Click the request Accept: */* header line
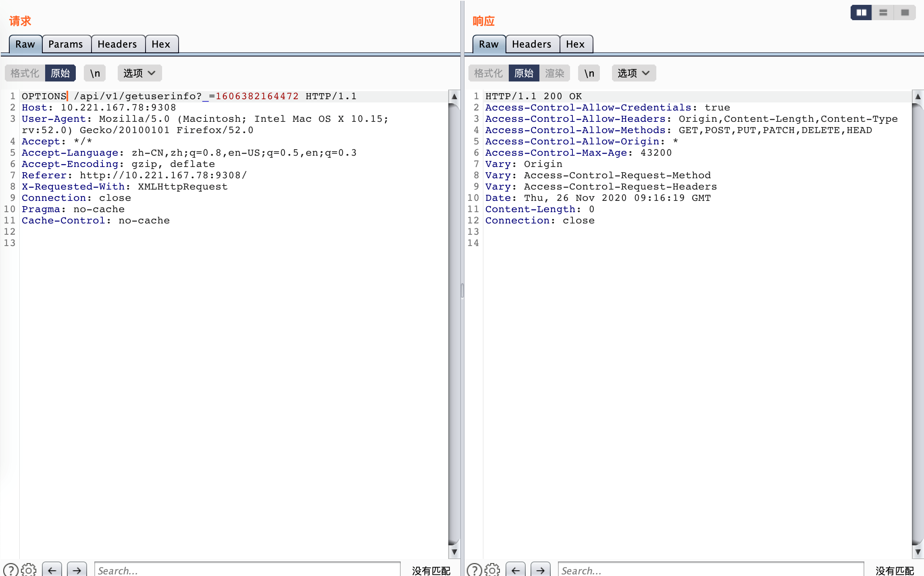This screenshot has width=924, height=576. (57, 142)
